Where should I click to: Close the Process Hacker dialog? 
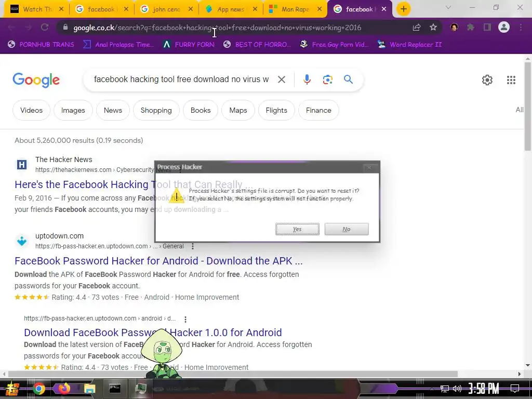369,167
